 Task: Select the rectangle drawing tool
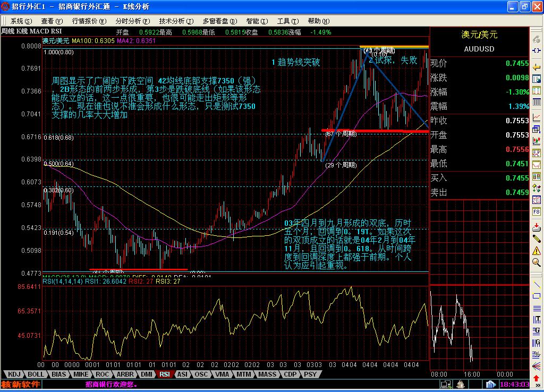537,296
